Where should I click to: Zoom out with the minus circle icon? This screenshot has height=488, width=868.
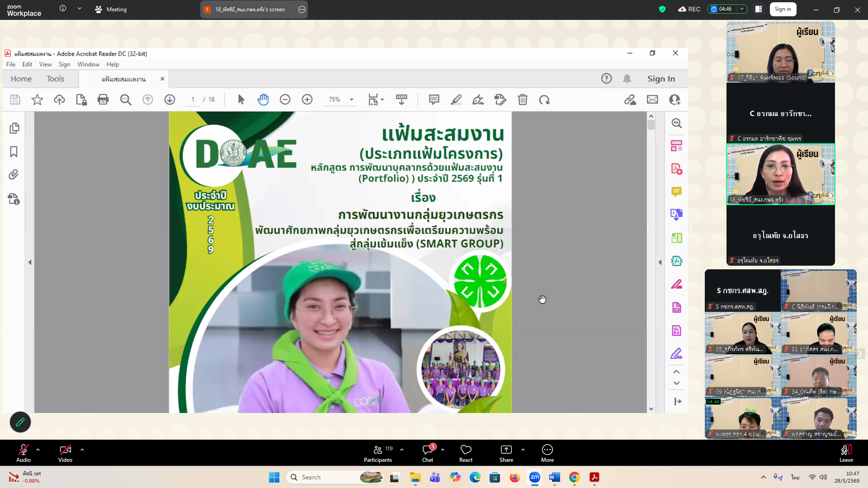(x=285, y=99)
